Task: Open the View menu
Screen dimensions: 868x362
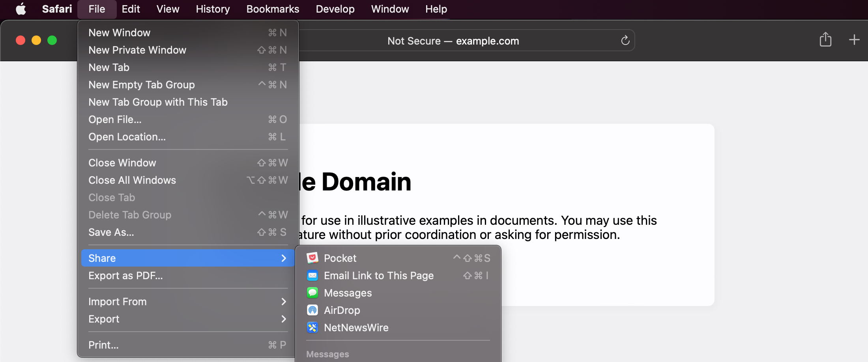Action: (168, 9)
